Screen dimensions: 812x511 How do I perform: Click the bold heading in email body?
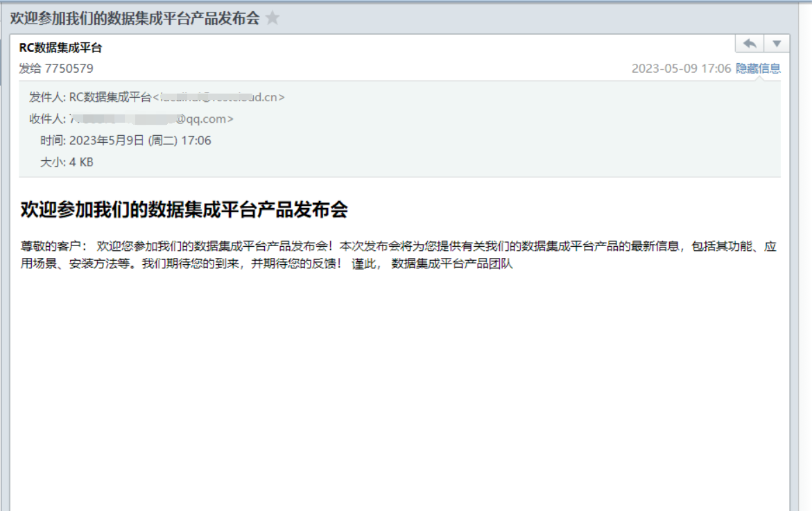[184, 210]
